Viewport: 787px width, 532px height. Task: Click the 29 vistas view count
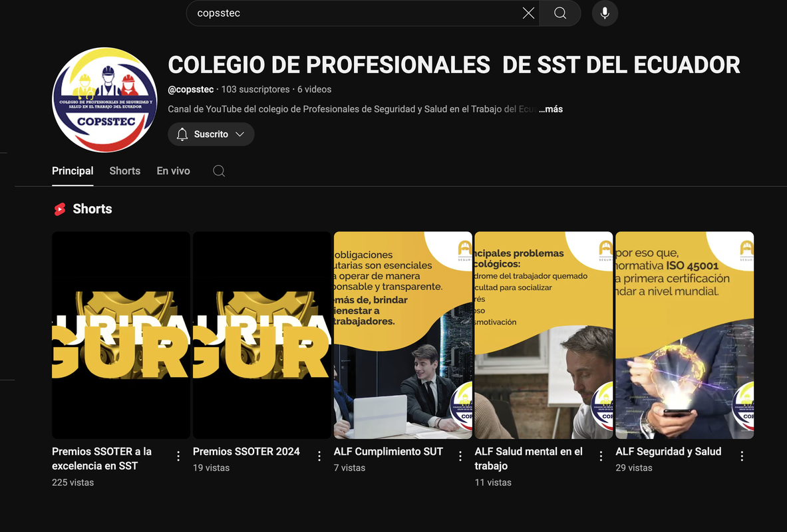point(634,467)
